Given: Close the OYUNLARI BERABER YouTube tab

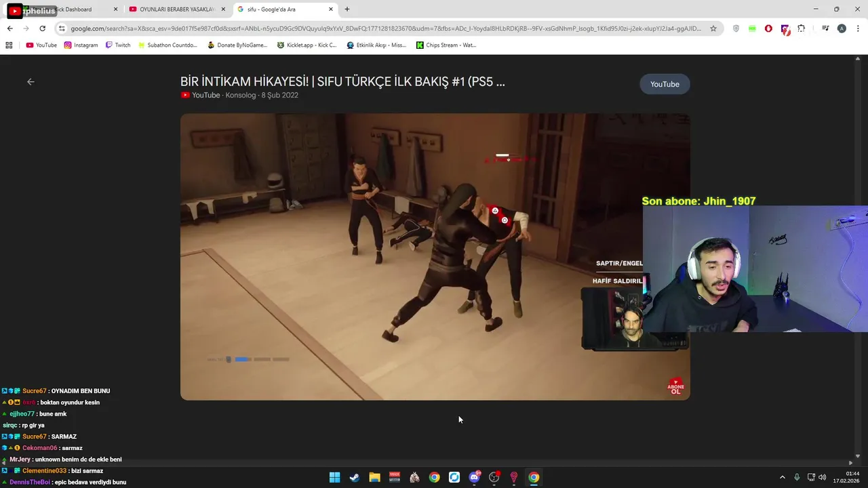Looking at the screenshot, I should coord(223,9).
